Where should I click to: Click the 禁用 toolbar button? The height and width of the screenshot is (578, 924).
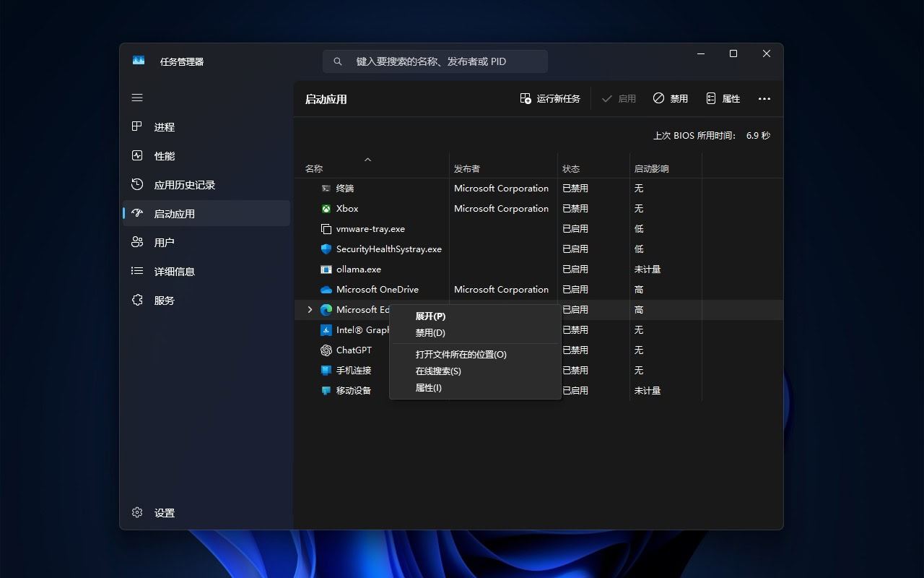coord(670,98)
